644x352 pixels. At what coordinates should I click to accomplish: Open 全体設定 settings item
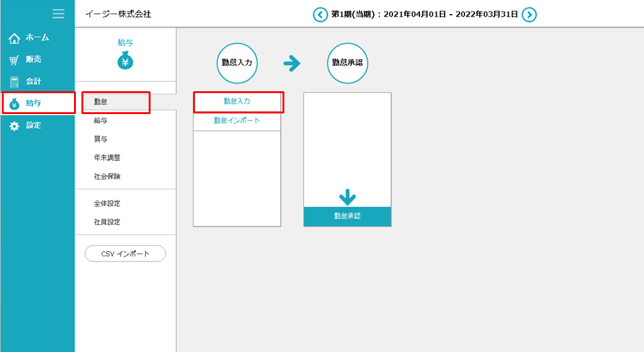tap(107, 203)
